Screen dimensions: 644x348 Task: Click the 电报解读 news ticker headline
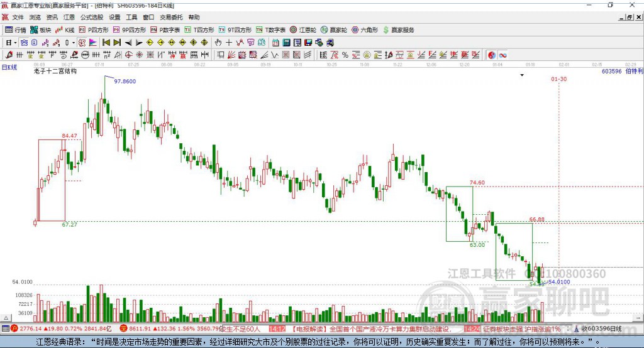click(x=372, y=329)
